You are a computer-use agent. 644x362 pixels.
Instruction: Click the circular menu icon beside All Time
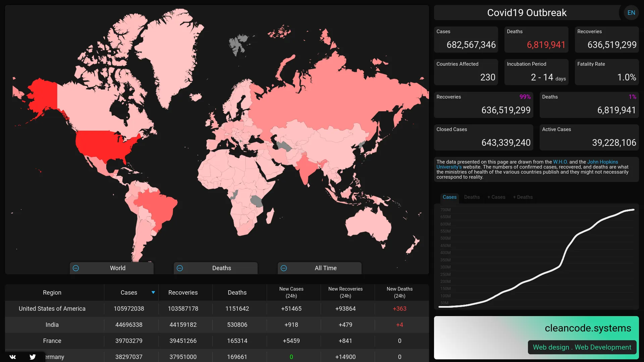click(x=284, y=268)
